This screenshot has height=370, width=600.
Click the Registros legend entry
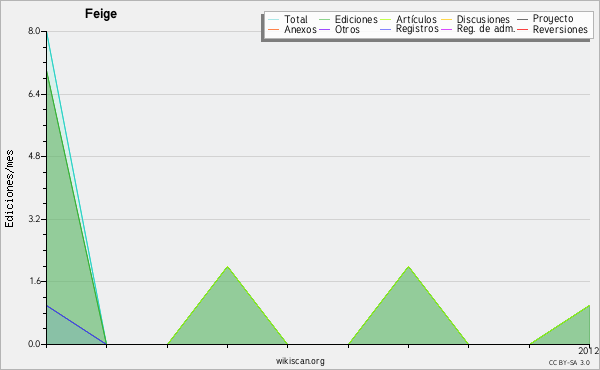(x=417, y=29)
